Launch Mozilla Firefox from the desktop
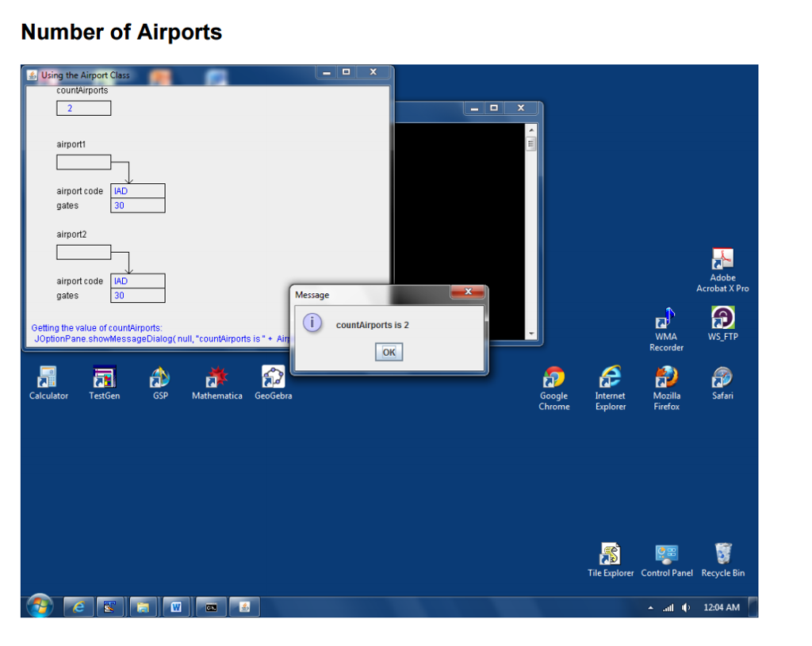812x646 pixels. [x=666, y=388]
